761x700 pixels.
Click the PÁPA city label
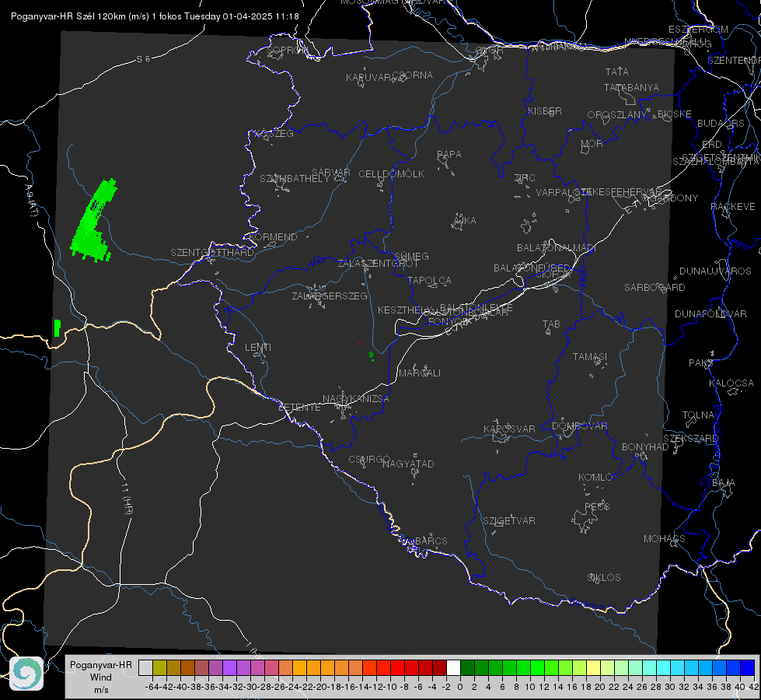449,155
